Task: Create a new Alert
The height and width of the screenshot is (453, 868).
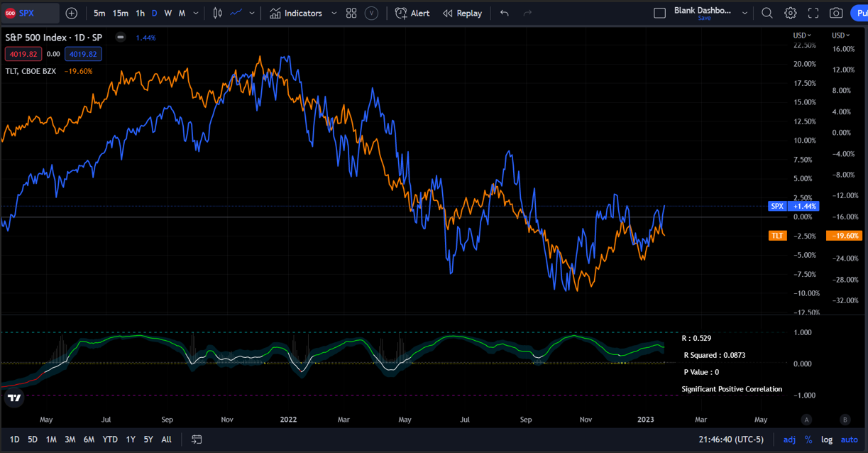Action: [412, 13]
